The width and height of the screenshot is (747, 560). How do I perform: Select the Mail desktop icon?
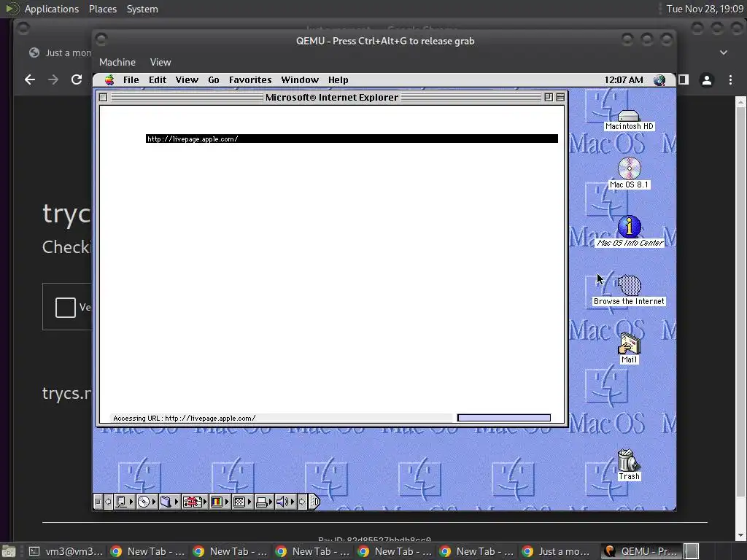point(629,348)
